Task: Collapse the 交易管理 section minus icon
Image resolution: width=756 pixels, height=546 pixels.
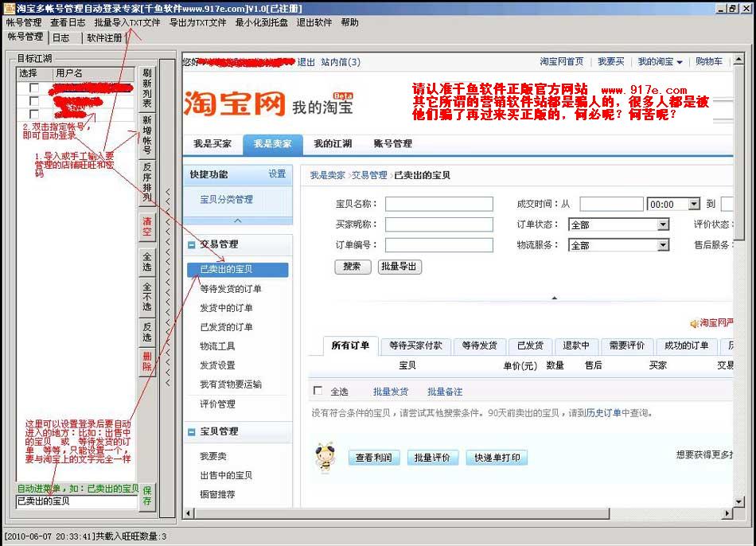Action: [192, 245]
